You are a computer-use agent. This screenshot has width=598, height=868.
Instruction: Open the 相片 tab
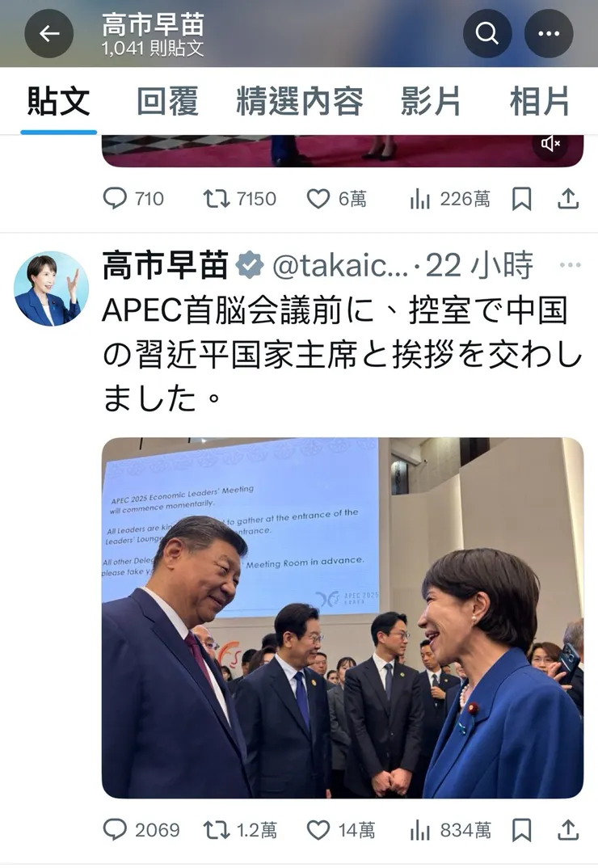click(x=539, y=101)
